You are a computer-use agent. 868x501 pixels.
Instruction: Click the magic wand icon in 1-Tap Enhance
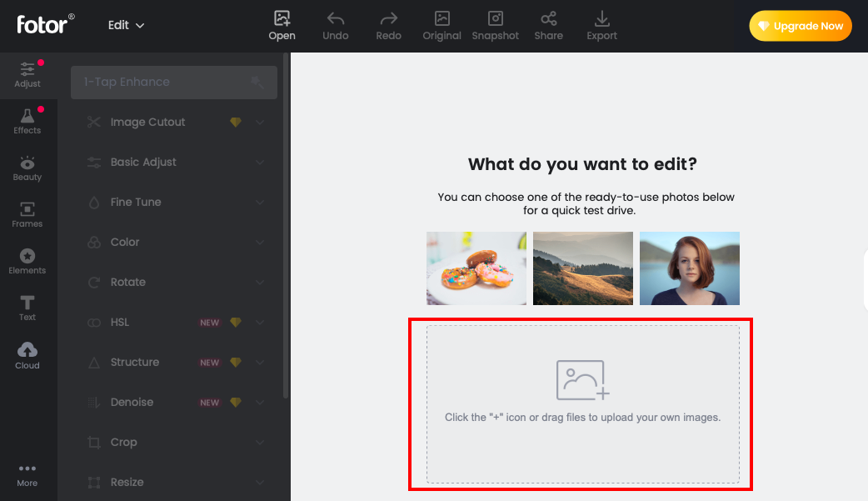click(x=257, y=82)
